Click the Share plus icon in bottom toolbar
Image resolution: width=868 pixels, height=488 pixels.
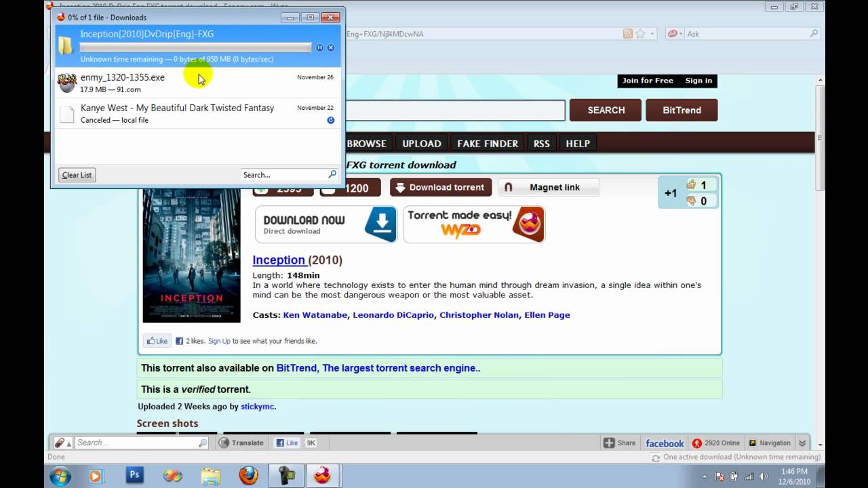(609, 443)
